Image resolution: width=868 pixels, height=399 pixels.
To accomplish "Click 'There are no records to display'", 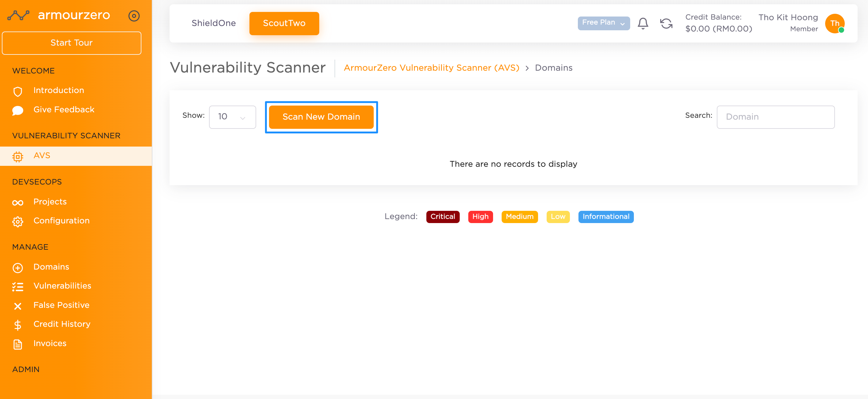I will [x=513, y=164].
